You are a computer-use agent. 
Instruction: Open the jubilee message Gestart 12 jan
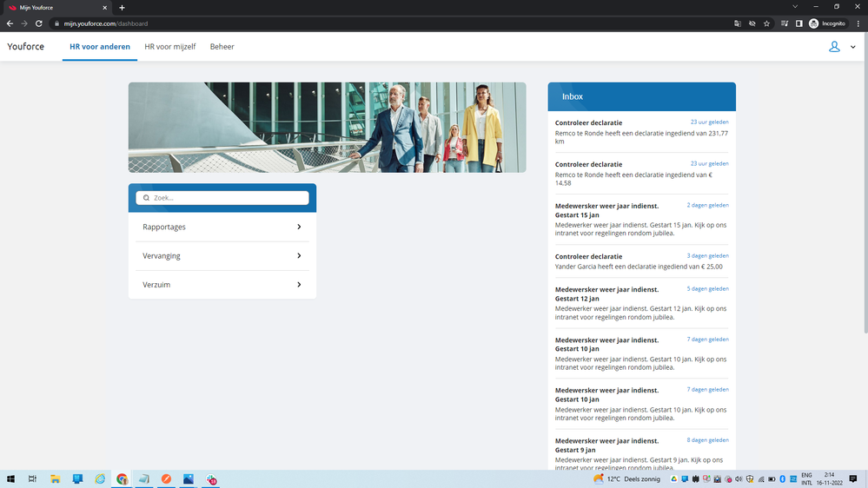click(x=641, y=303)
